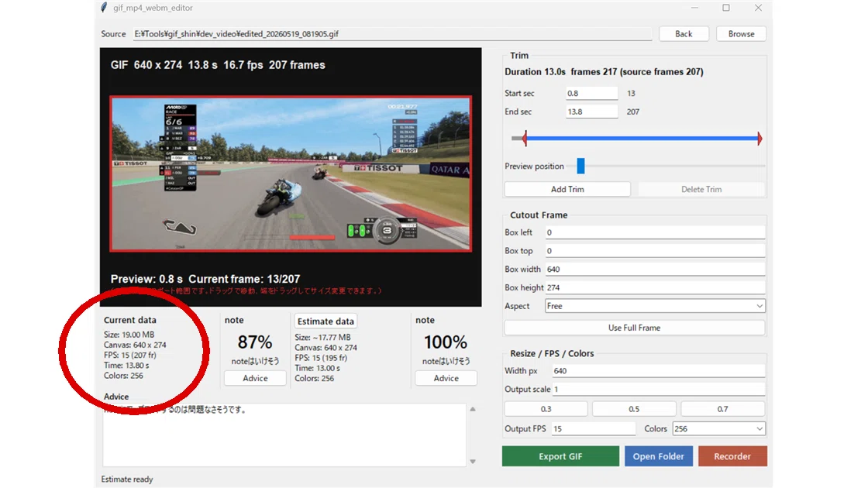This screenshot has width=868, height=488.
Task: Click the Width px field
Action: (659, 371)
